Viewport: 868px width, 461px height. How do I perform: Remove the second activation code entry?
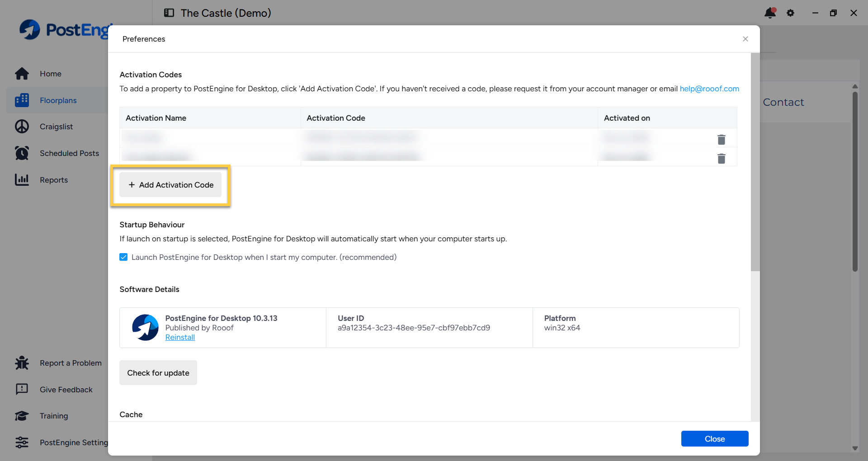pyautogui.click(x=722, y=158)
